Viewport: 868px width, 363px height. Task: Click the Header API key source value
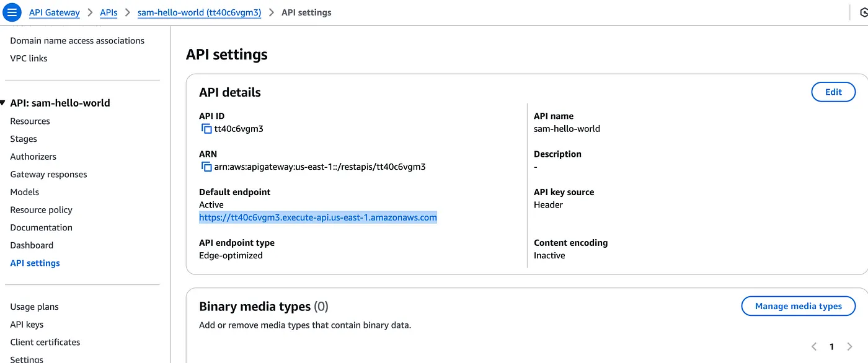pos(548,204)
